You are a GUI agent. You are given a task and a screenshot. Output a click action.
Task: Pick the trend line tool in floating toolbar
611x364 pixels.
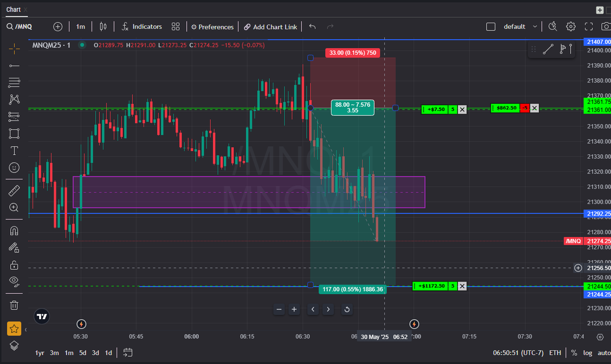[x=548, y=49]
